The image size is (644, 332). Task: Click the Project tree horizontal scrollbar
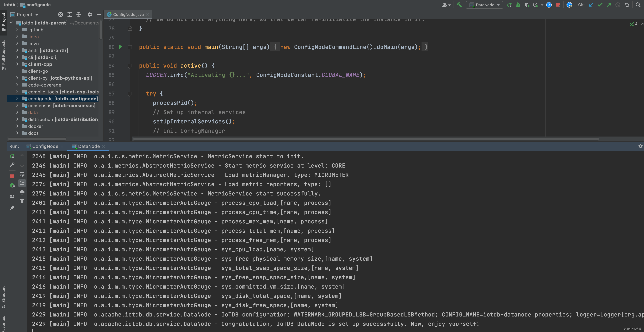pyautogui.click(x=37, y=139)
